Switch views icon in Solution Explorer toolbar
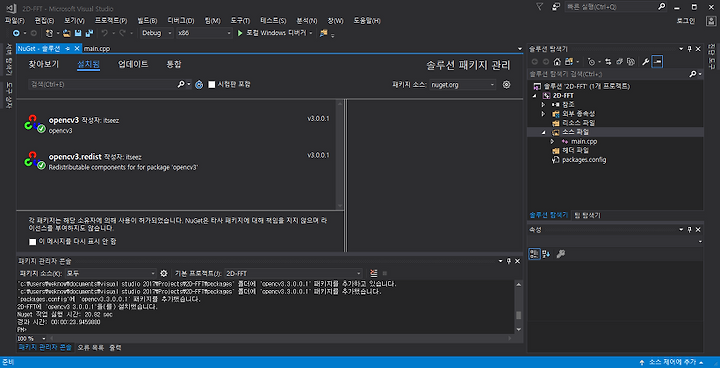The width and height of the screenshot is (720, 368). point(569,62)
